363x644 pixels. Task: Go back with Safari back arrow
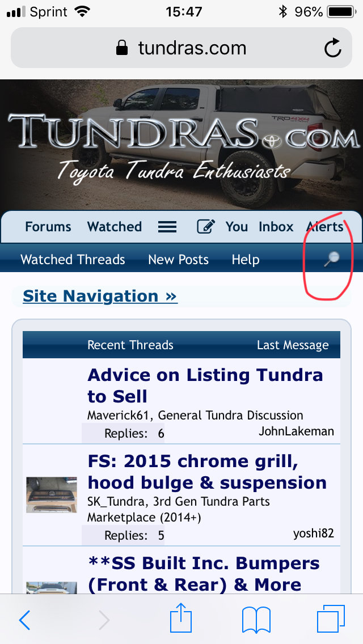click(24, 620)
